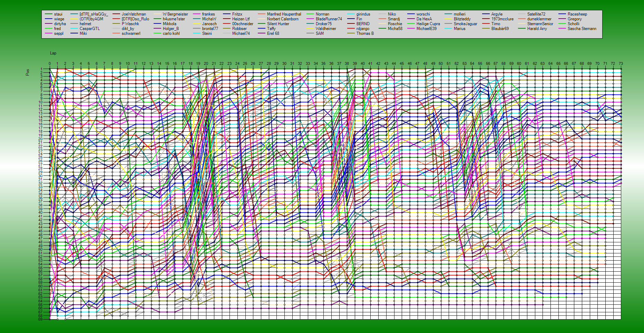Click 'SmokeJaguar' legend entry
Viewport: 644px width, 333px height.
[x=466, y=24]
